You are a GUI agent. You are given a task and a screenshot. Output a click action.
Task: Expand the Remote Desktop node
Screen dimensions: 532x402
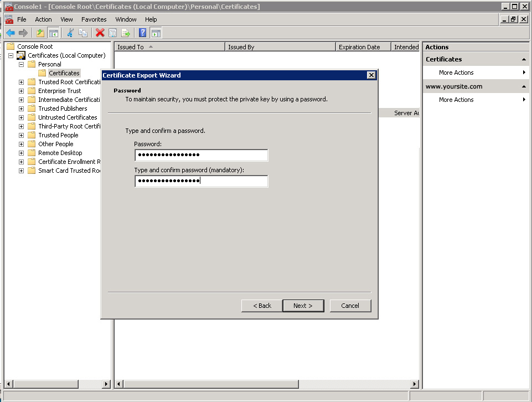22,153
